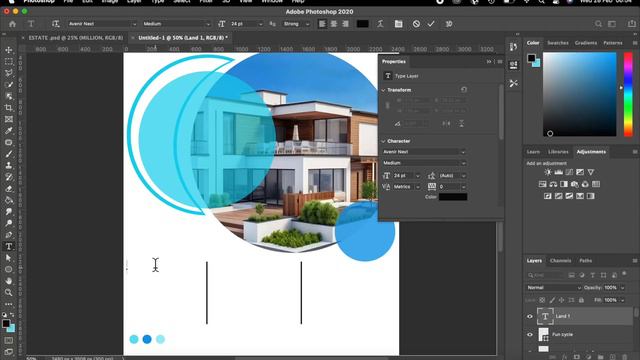
Task: Right align text in options bar
Action: 345,24
